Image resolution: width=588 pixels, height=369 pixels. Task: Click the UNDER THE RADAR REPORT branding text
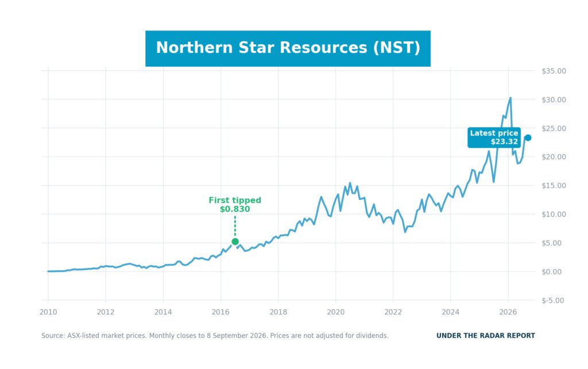pyautogui.click(x=486, y=336)
